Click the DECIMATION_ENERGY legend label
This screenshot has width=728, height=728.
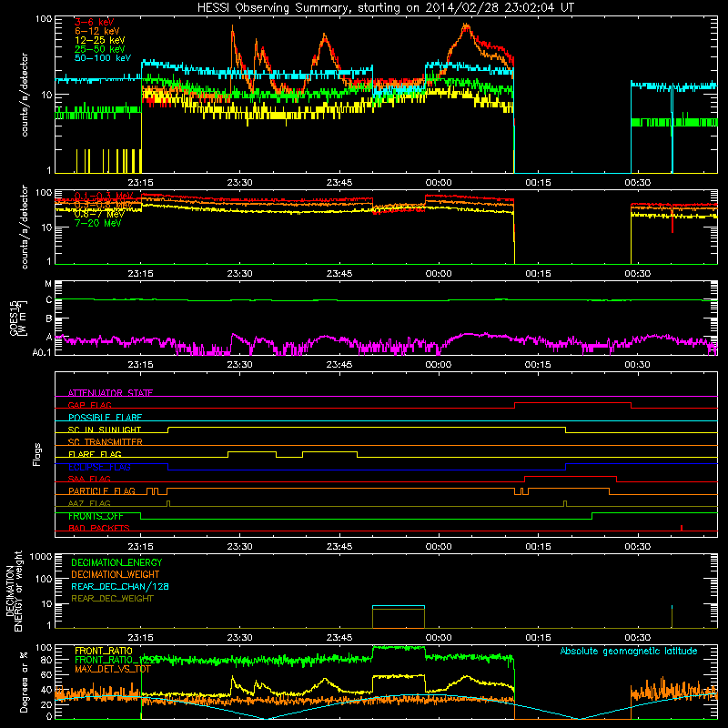[116, 562]
